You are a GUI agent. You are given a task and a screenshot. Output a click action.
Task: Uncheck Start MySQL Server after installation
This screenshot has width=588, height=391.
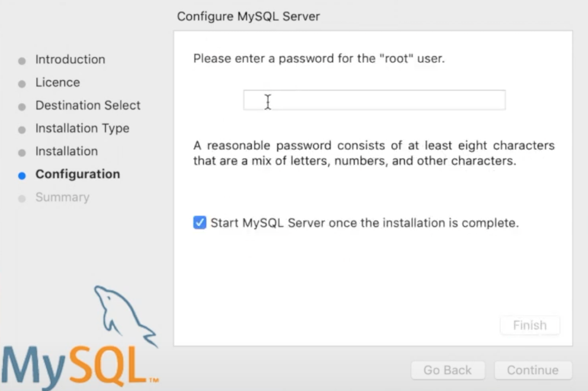pyautogui.click(x=200, y=223)
